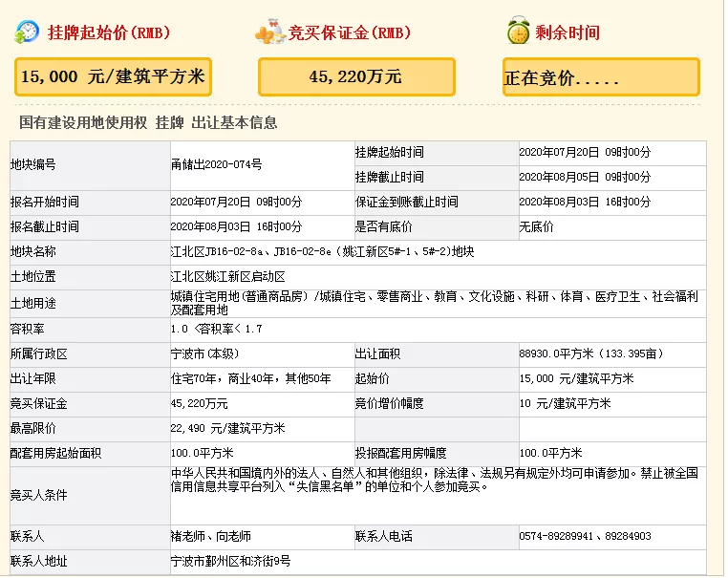Click the land use text starting 城镇住宅用地(普通商品房)
Screen dimensions: 728x578
pyautogui.click(x=434, y=303)
